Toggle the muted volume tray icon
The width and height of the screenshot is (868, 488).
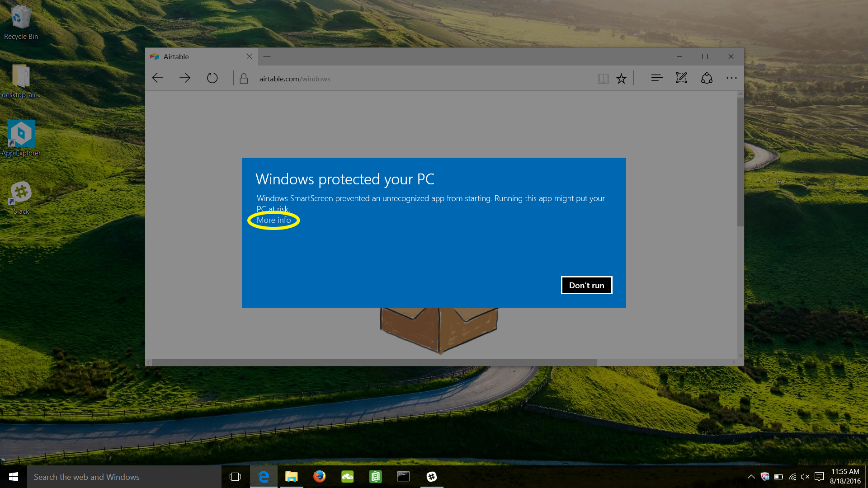click(x=805, y=477)
